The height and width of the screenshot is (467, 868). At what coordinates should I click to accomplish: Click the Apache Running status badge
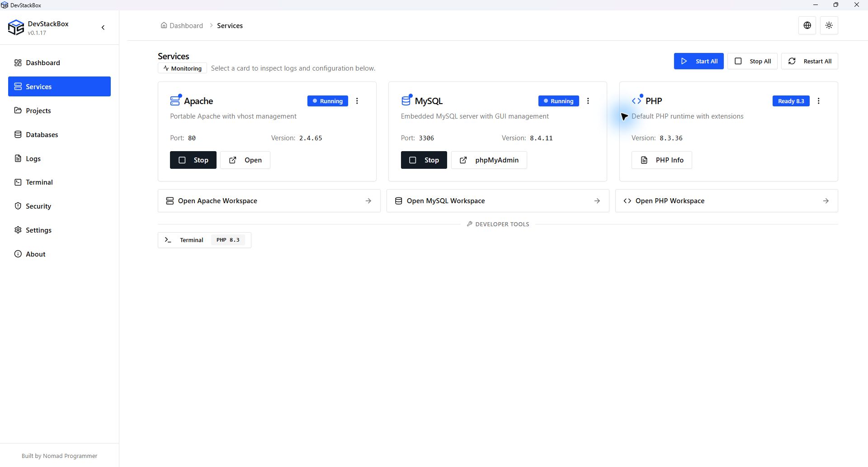tap(328, 101)
